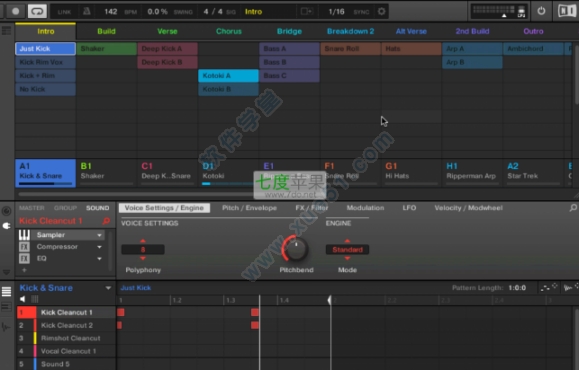Select the Chorus scene tab
579x370 pixels.
[x=229, y=31]
